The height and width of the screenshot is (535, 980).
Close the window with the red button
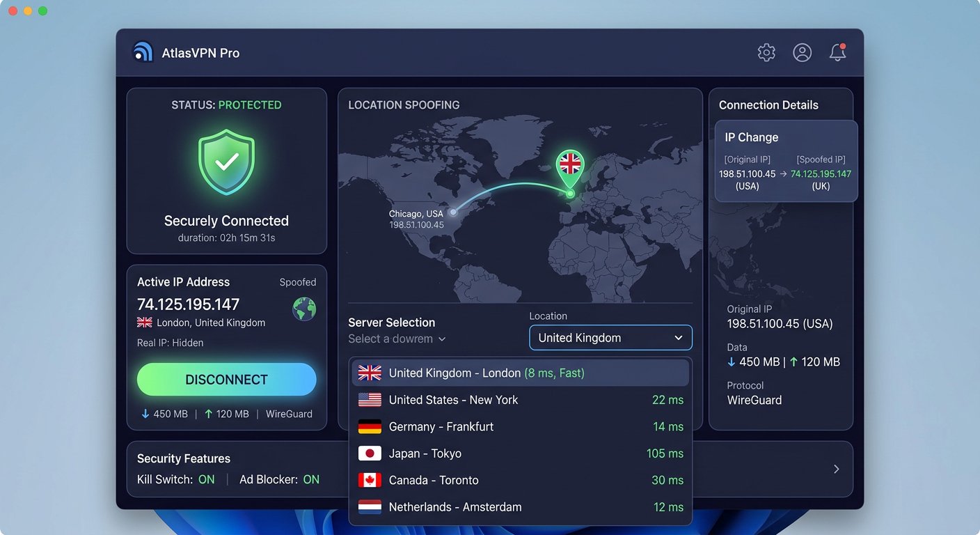tap(13, 11)
